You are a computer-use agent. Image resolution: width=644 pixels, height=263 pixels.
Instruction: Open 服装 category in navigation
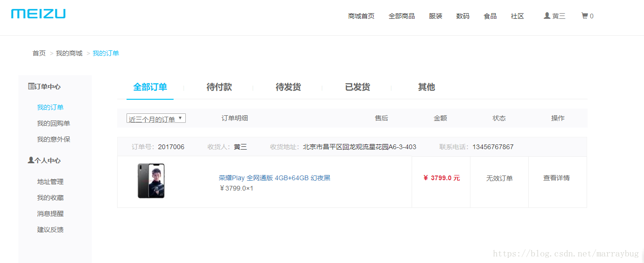click(x=436, y=16)
